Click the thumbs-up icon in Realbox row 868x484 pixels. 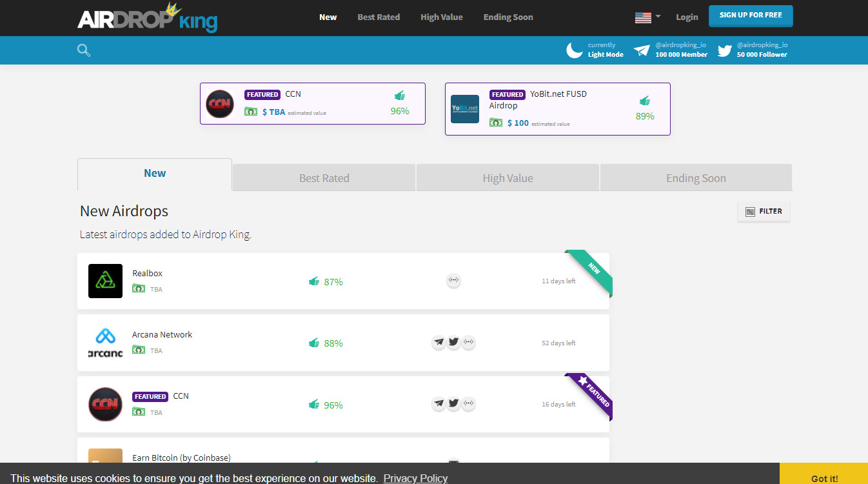coord(314,281)
